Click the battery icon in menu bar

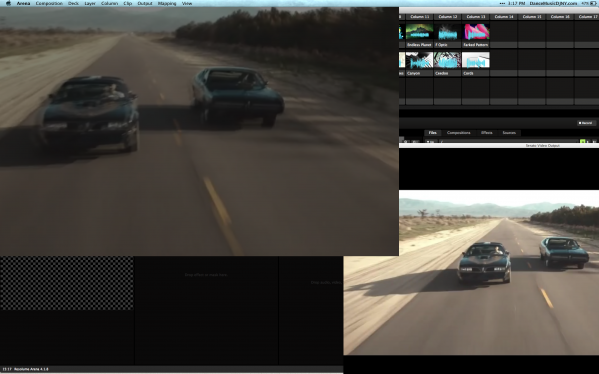[593, 3]
